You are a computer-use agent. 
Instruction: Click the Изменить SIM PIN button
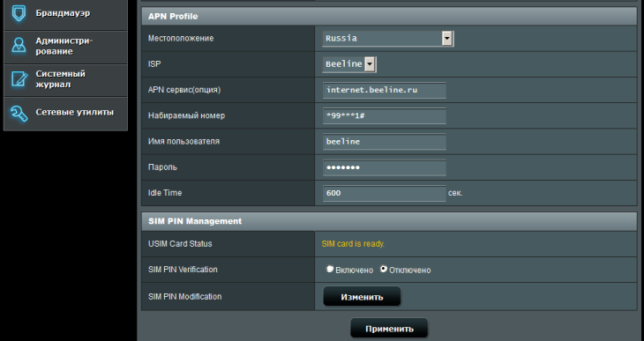click(x=362, y=297)
